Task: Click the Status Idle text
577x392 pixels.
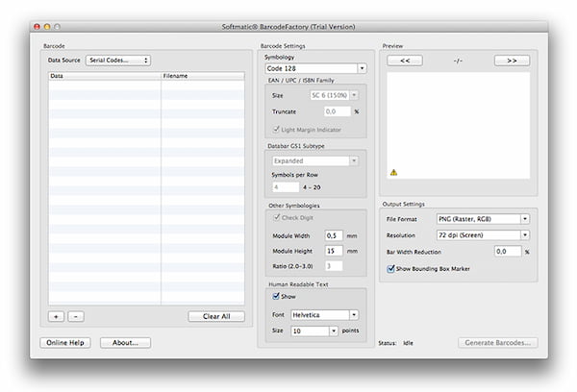Action: (x=395, y=343)
